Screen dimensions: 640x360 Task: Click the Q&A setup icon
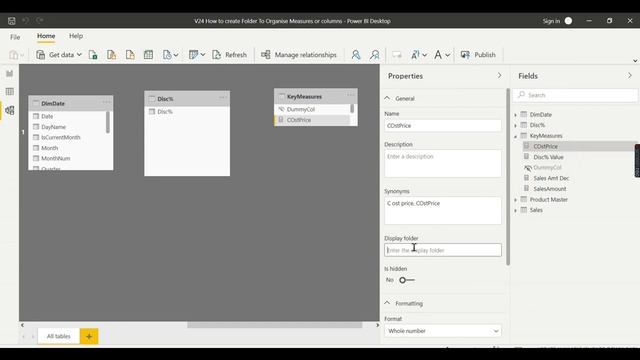397,55
